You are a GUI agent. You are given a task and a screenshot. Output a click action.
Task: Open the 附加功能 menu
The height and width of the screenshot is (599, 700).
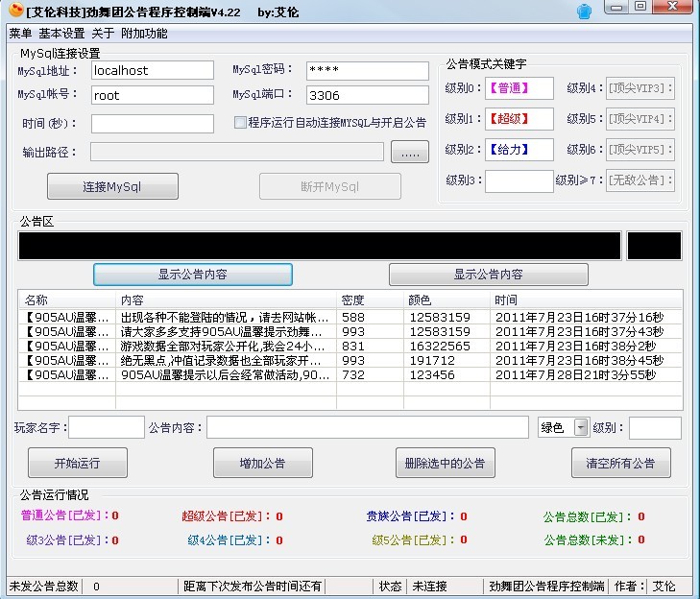144,34
